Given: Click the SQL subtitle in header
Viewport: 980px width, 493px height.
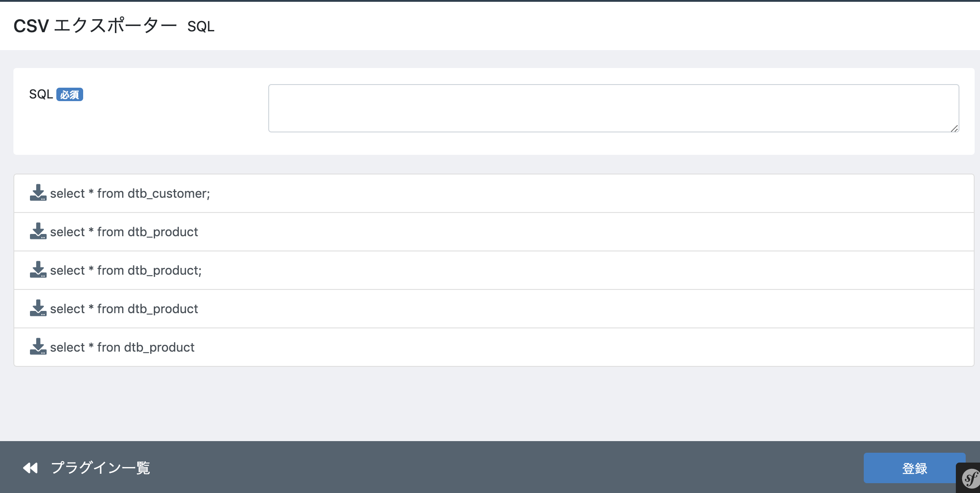Looking at the screenshot, I should point(201,27).
